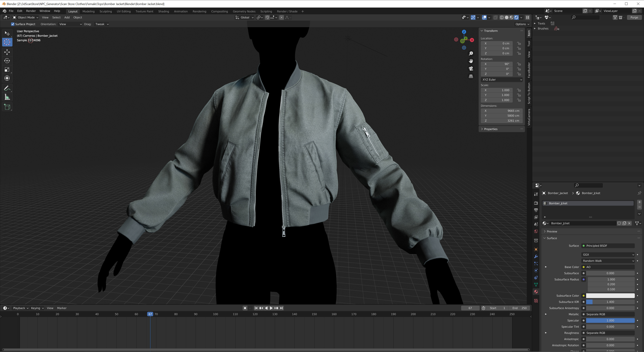Toggle proportional editing in the header
The height and width of the screenshot is (352, 644).
point(282,17)
